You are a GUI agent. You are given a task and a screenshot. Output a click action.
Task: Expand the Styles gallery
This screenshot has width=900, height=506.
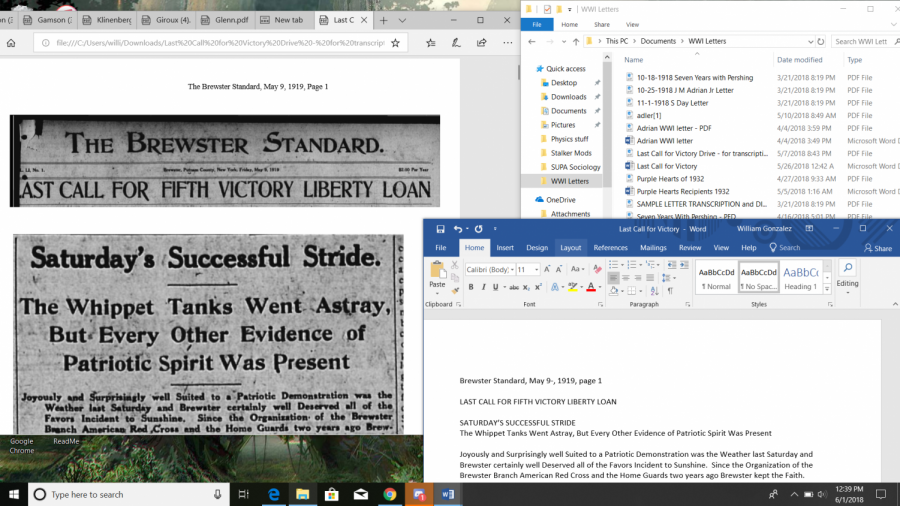click(827, 289)
